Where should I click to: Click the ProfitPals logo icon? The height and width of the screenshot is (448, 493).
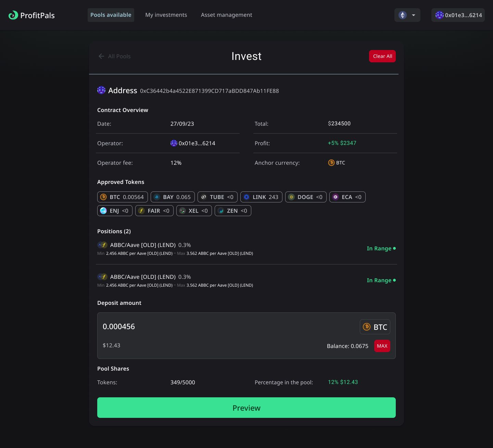click(x=13, y=15)
